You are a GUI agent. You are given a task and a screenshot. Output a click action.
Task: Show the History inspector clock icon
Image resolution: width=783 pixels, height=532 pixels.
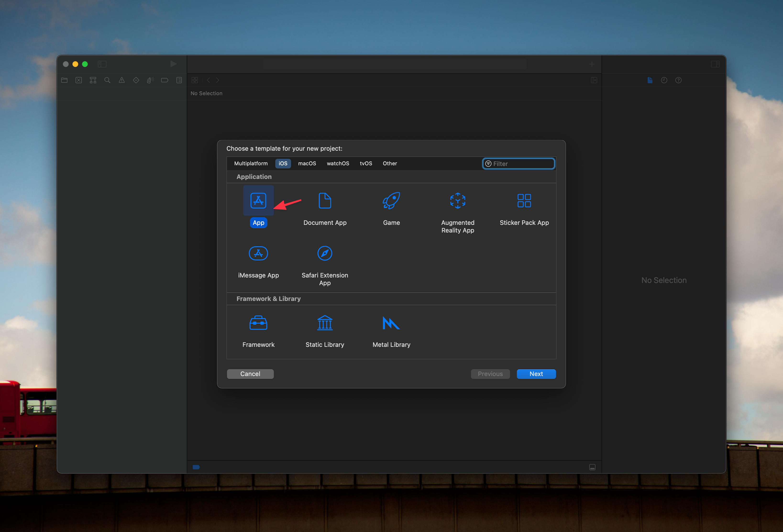tap(664, 80)
